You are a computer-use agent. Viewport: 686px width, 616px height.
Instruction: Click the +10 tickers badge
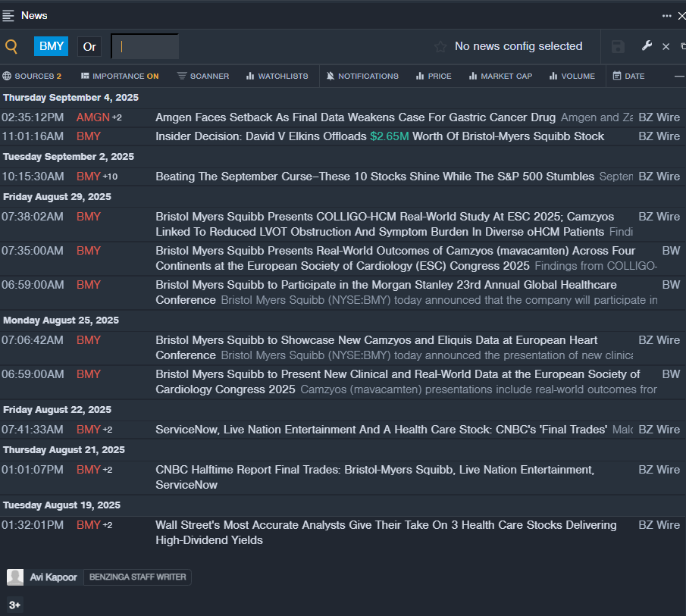(x=110, y=177)
